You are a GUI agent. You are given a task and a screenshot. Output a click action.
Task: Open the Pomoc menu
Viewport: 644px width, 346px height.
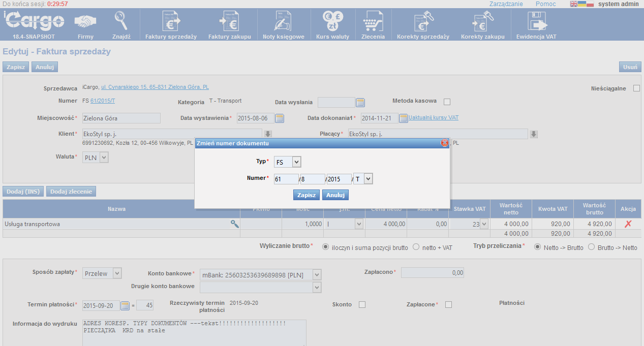[545, 4]
